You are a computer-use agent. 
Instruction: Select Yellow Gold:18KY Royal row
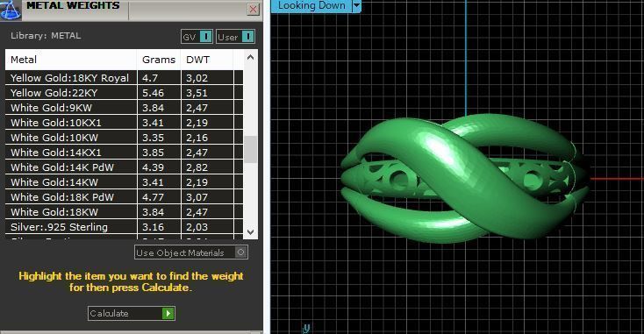(124, 78)
